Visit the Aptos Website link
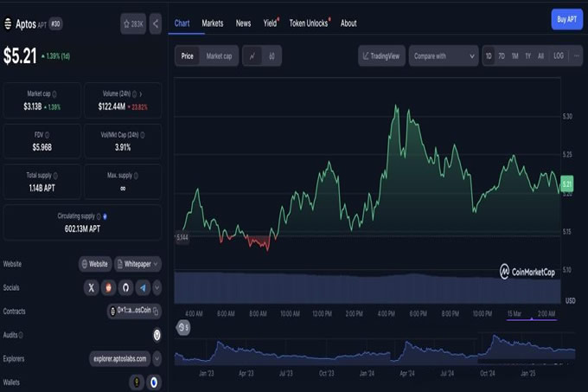This screenshot has height=392, width=588. click(95, 264)
